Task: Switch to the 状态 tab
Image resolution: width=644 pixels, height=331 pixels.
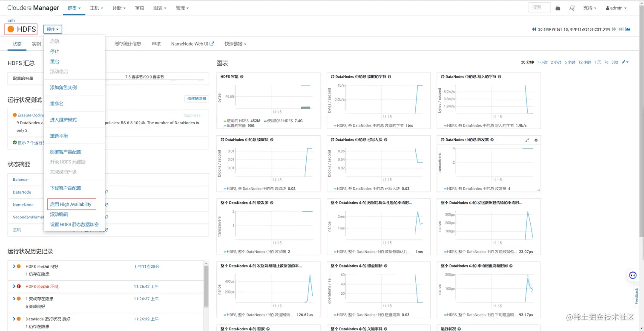Action: pos(17,44)
